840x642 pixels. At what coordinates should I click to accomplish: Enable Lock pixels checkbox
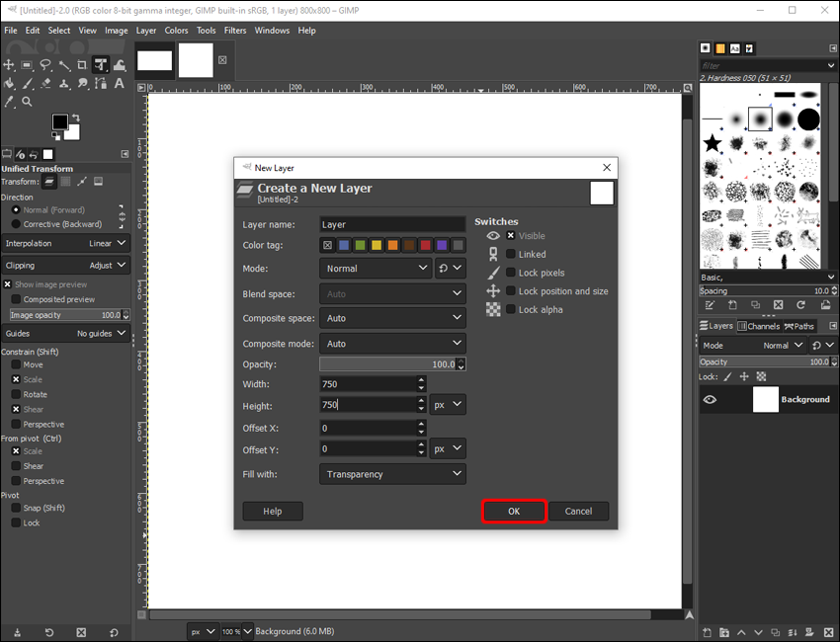tap(511, 273)
